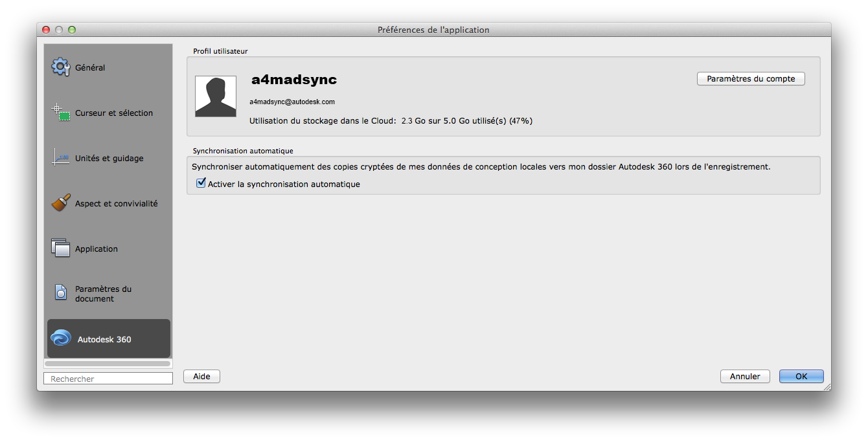Click the Paramètres du compte button
Image resolution: width=868 pixels, height=442 pixels.
tap(751, 78)
